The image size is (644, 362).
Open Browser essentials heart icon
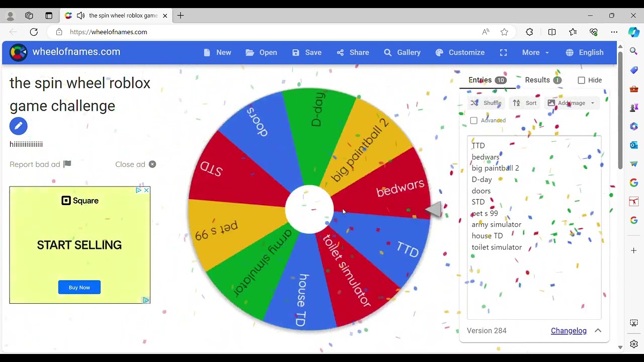point(593,32)
